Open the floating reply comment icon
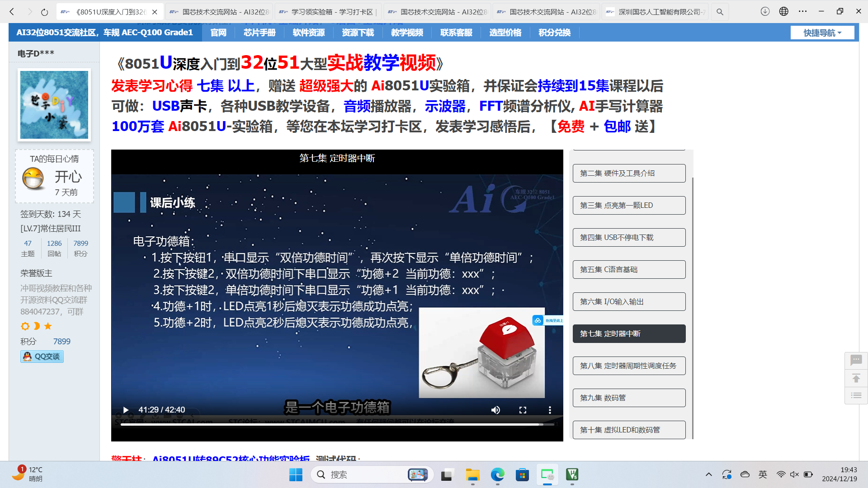 [x=856, y=360]
